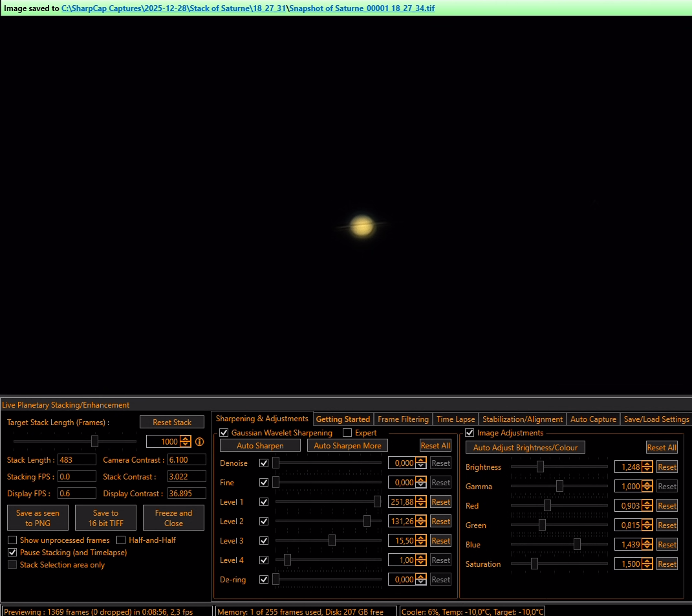Click the Level 3 sharpening slider handle
Screen dimensions: 692x616
click(x=332, y=540)
